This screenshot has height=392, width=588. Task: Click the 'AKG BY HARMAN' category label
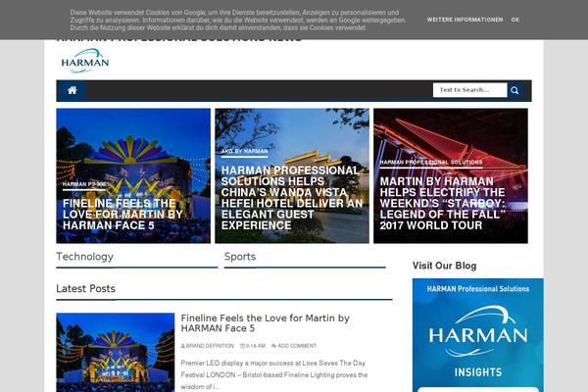[244, 151]
